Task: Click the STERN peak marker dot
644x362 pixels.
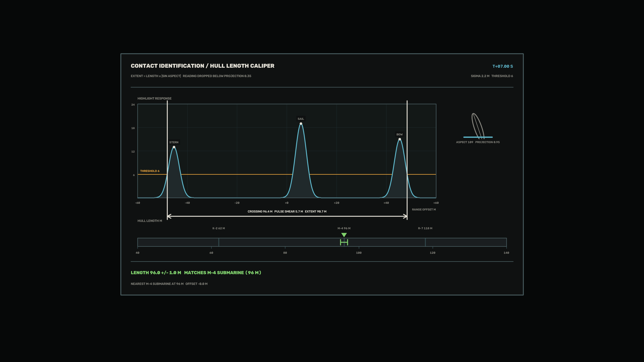Action: point(174,147)
